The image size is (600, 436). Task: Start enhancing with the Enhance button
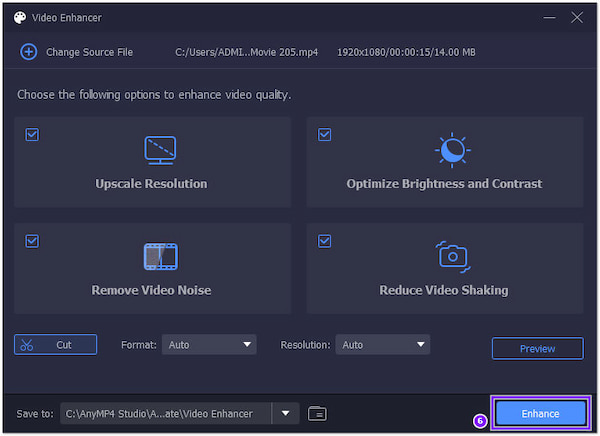(x=540, y=413)
